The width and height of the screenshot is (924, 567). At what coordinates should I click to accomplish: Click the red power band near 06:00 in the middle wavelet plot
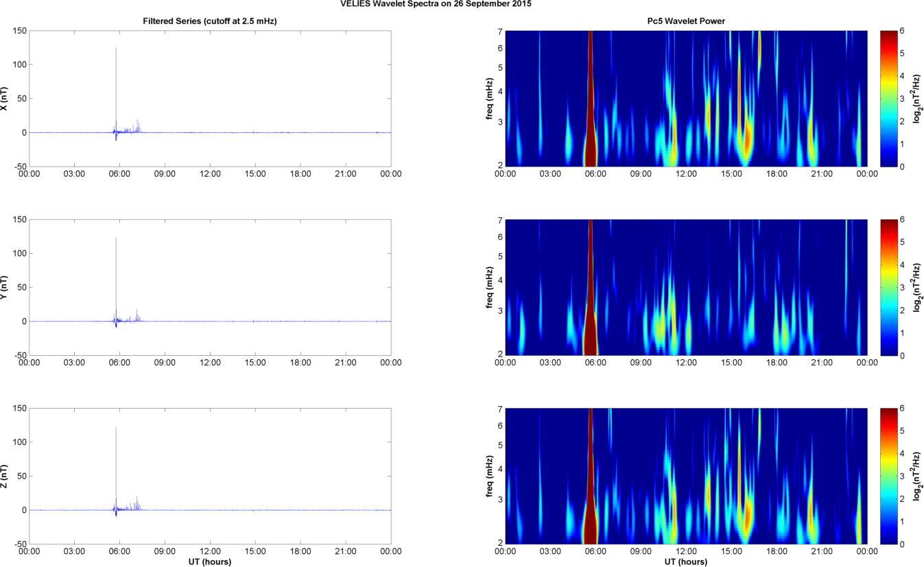coord(589,287)
